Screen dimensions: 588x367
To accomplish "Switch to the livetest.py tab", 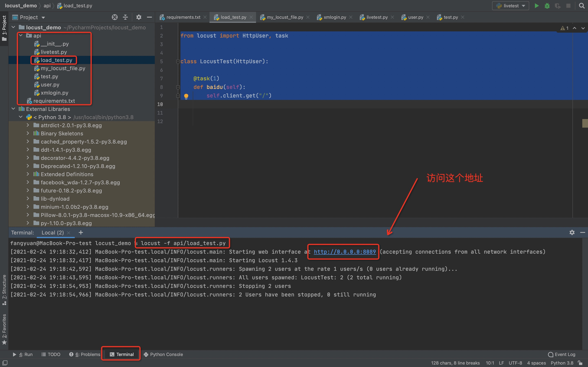I will [375, 17].
